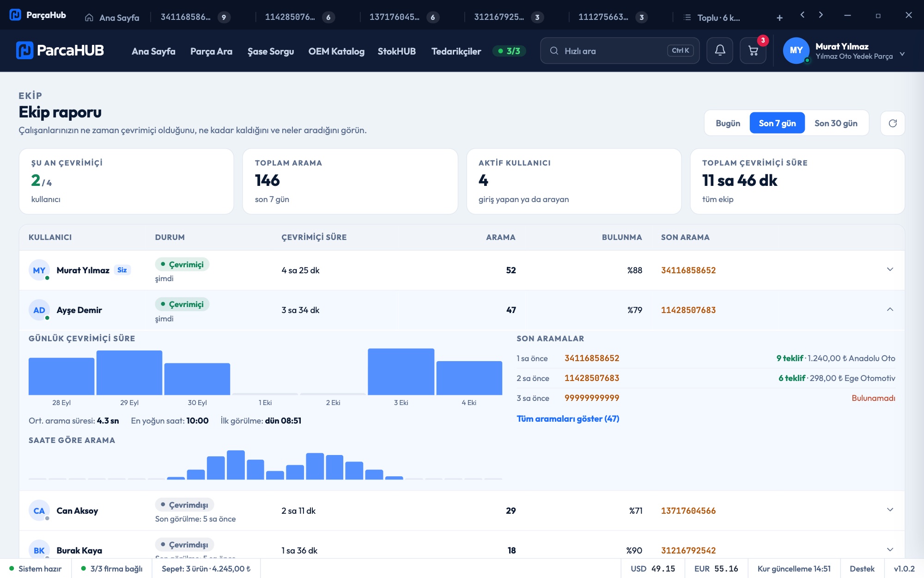Image resolution: width=924 pixels, height=578 pixels.
Task: Open the OEM Katalog menu
Action: (x=336, y=51)
